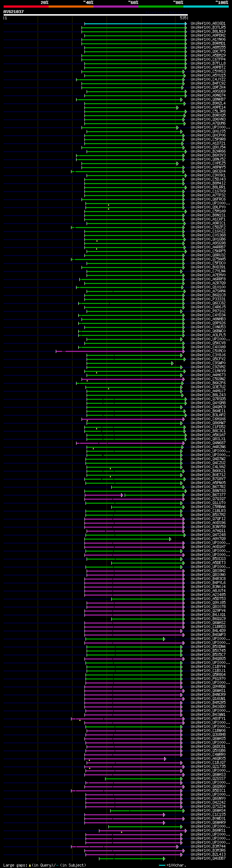The height and width of the screenshot is (868, 232).
Task: Click the UniRef100_B3M744 entry
Action: [x=208, y=847]
